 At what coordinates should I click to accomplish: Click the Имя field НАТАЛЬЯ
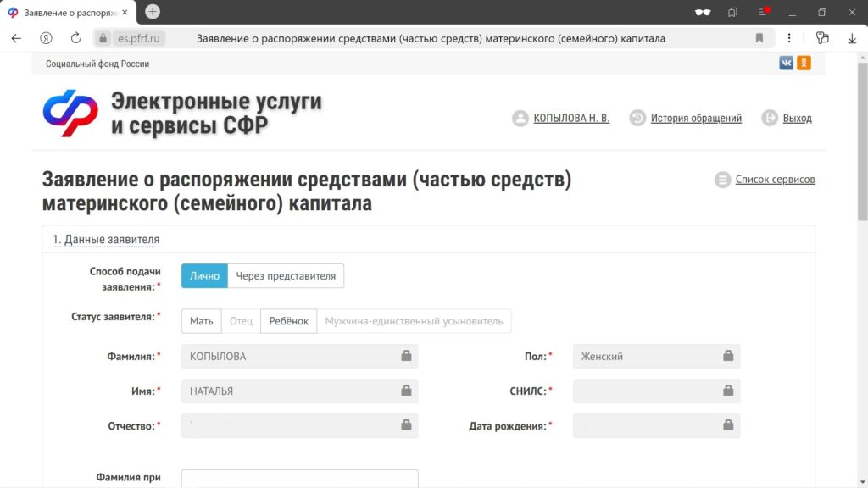pos(299,391)
